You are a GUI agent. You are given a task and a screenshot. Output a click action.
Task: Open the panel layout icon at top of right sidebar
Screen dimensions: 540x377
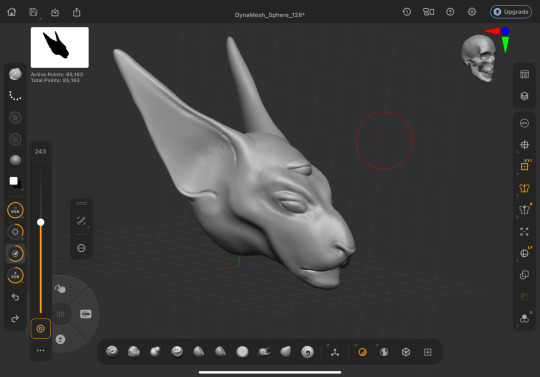pyautogui.click(x=525, y=74)
